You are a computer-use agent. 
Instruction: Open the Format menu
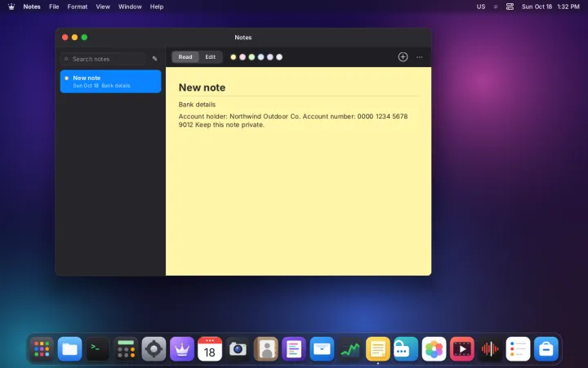(x=78, y=7)
